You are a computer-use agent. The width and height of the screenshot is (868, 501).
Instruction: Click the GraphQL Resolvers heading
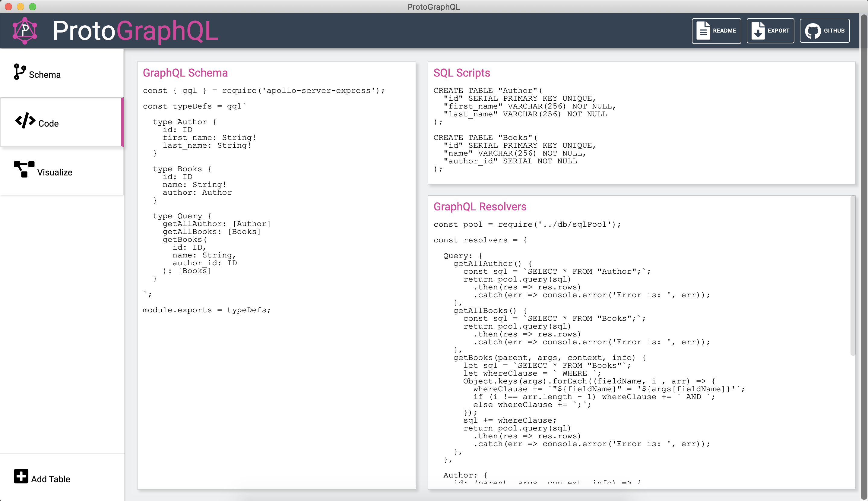[x=480, y=206]
